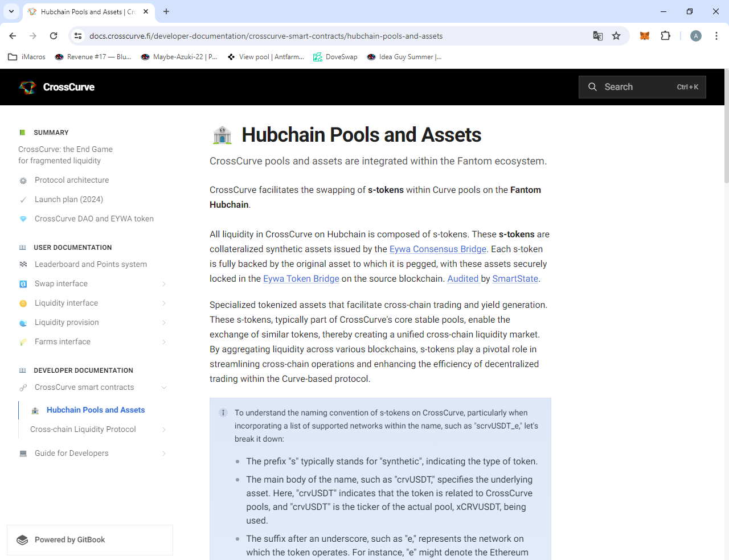This screenshot has height=560, width=729.
Task: Open the SmartState link
Action: (515, 279)
